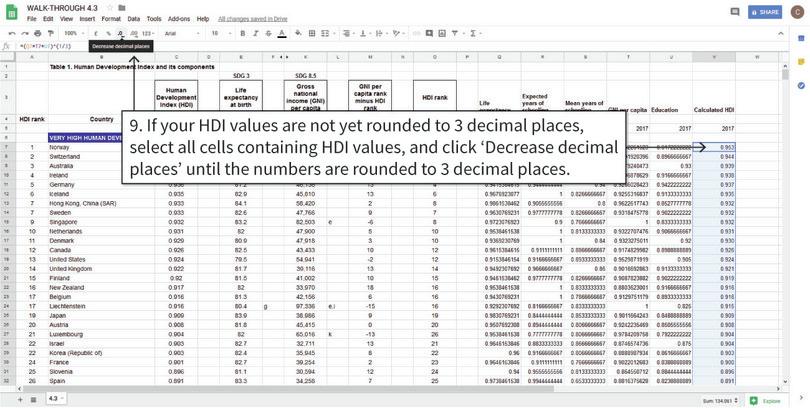Open Google Sheets home icon
The width and height of the screenshot is (810, 408).
click(11, 12)
